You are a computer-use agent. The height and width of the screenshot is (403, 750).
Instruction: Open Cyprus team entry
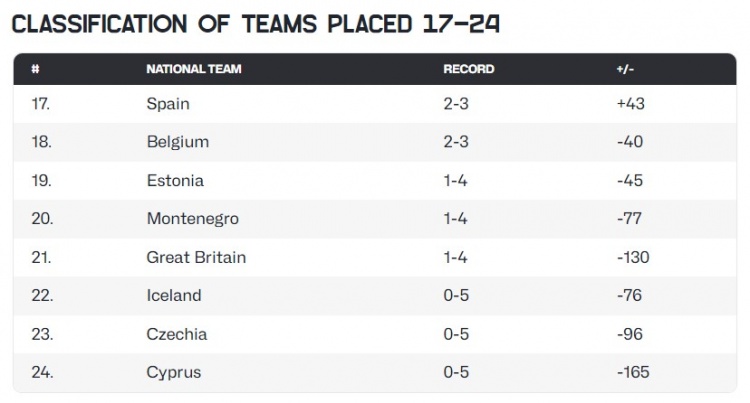(x=174, y=372)
